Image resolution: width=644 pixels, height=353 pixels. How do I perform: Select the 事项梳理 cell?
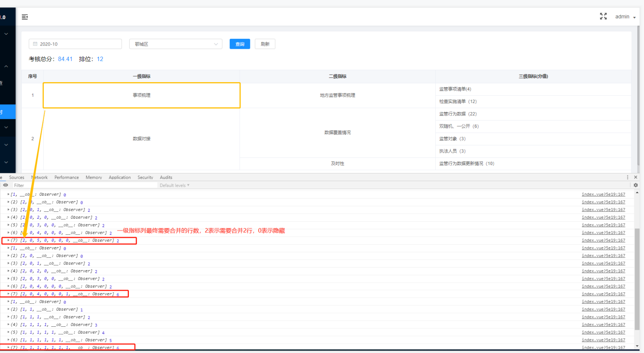pos(141,95)
